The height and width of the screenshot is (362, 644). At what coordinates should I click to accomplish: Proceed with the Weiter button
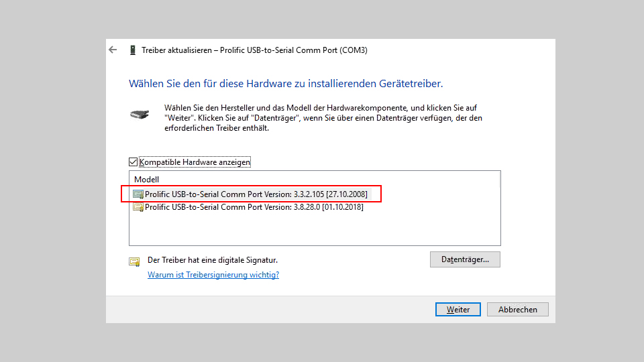click(458, 310)
